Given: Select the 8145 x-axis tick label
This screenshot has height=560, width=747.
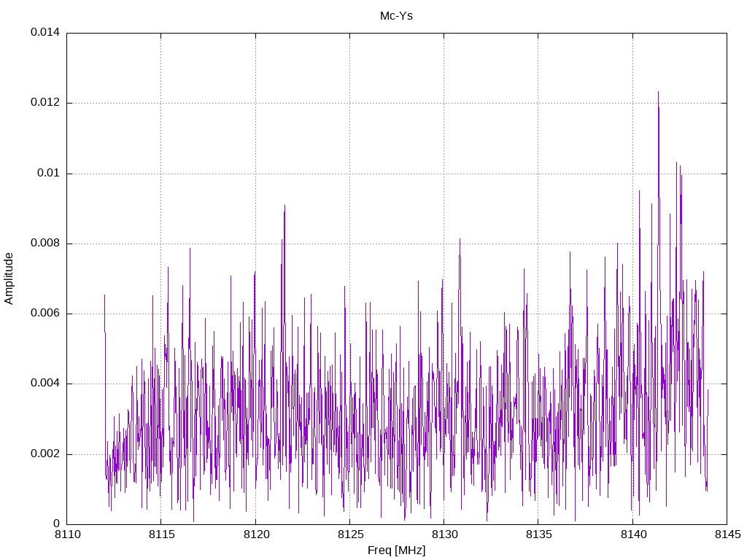Looking at the screenshot, I should [727, 534].
